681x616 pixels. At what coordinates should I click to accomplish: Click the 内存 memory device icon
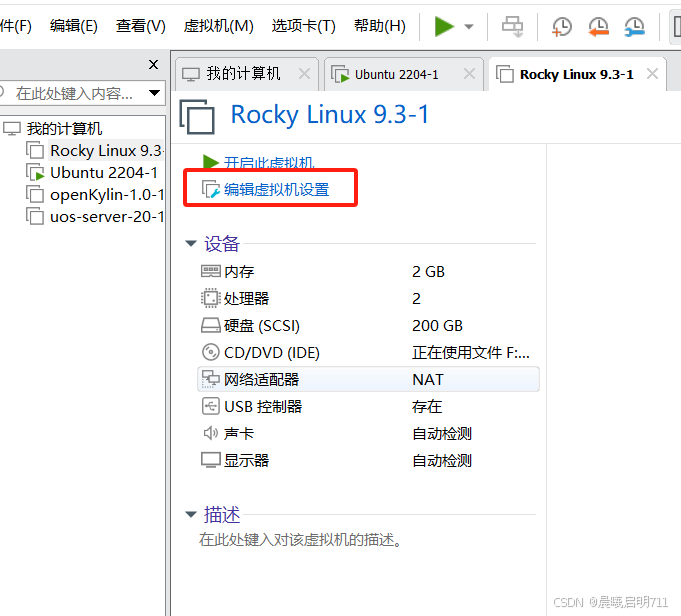[211, 272]
